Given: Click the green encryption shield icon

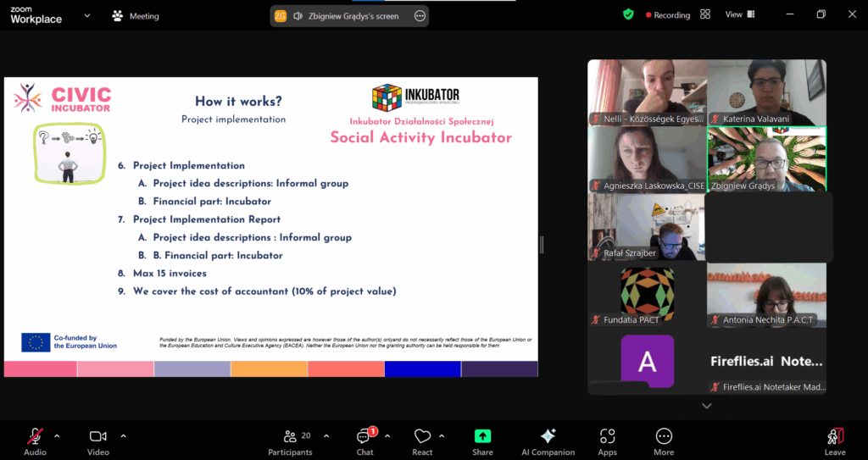Looking at the screenshot, I should point(628,14).
